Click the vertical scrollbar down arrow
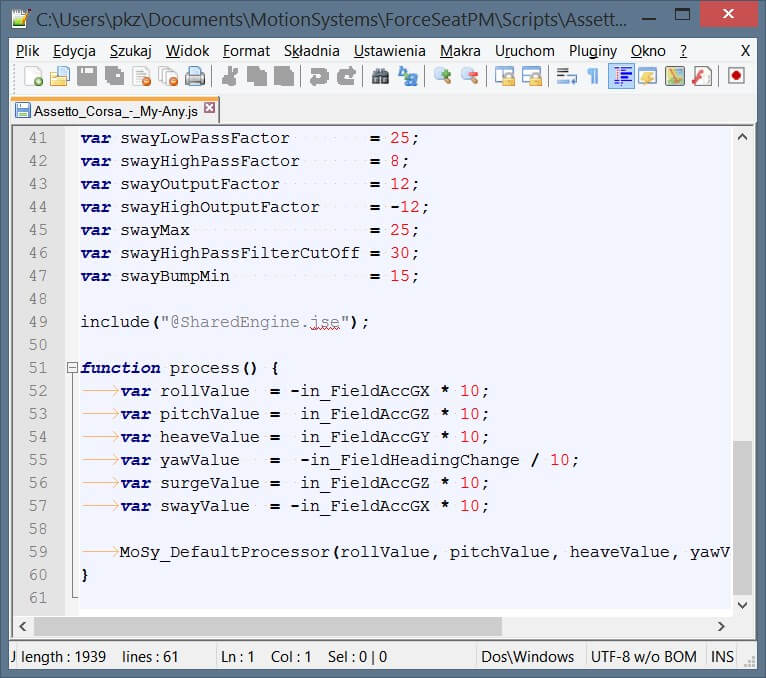The image size is (766, 678). pyautogui.click(x=742, y=605)
